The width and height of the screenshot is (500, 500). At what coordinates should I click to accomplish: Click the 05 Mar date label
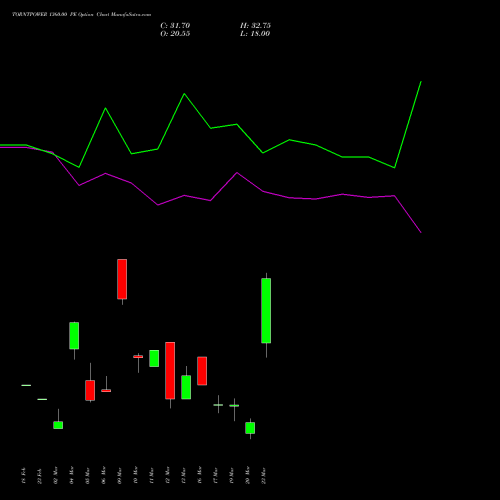(88, 475)
